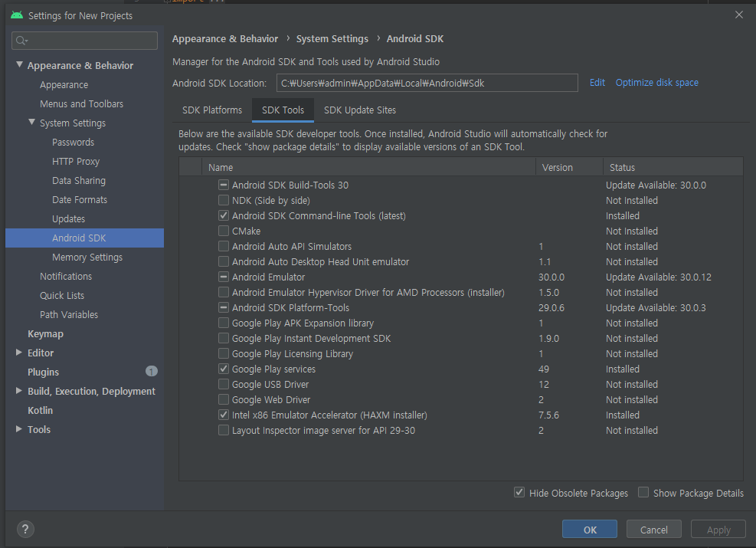This screenshot has height=548, width=756.
Task: Enable Show Package Details
Action: 643,493
